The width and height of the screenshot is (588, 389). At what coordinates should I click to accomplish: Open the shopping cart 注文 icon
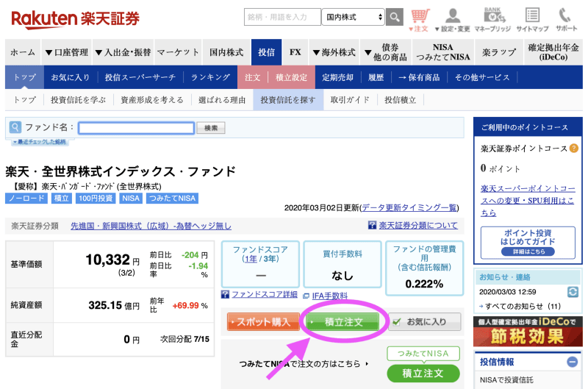(419, 21)
